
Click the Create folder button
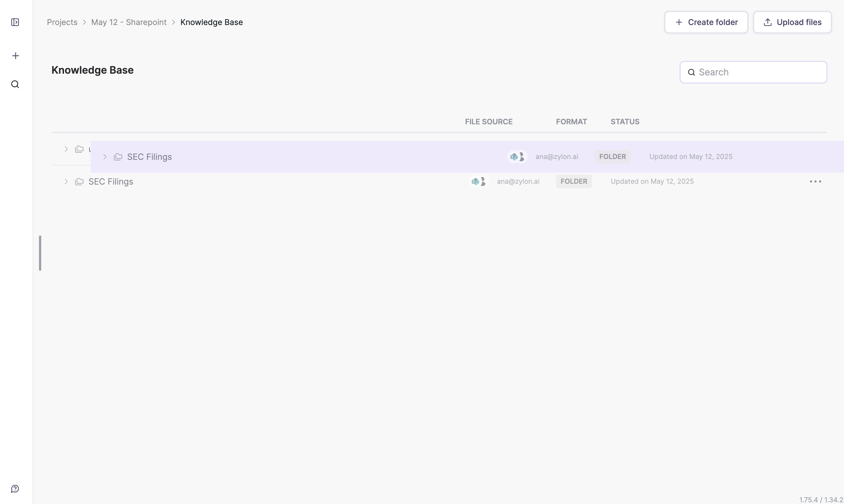pos(706,22)
